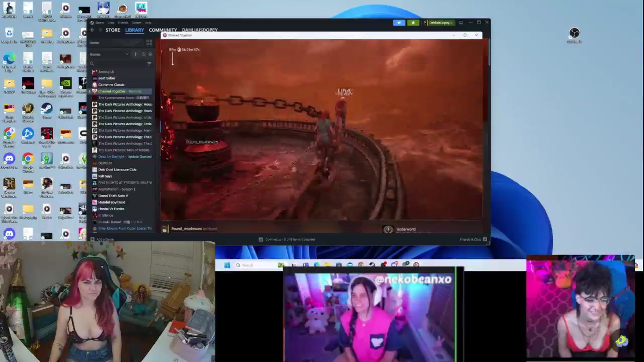Toggle library collections grid view icon
Screen dimensions: 644x362
click(149, 43)
